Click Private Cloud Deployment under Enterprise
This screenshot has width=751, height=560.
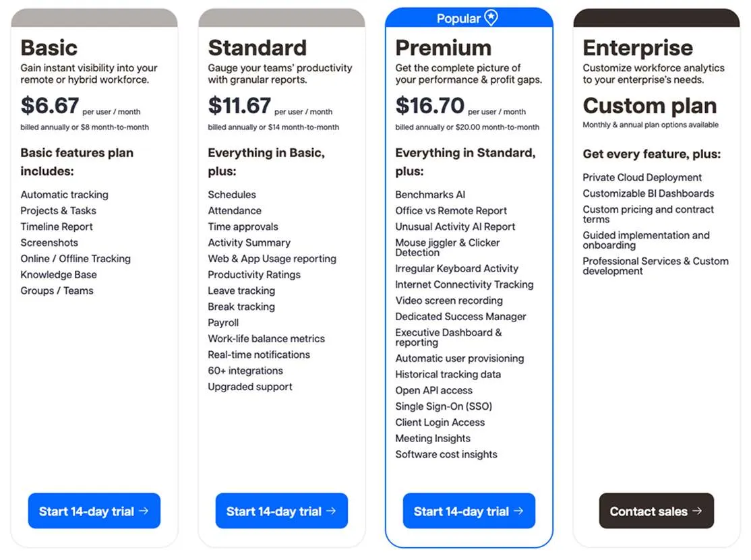point(642,177)
